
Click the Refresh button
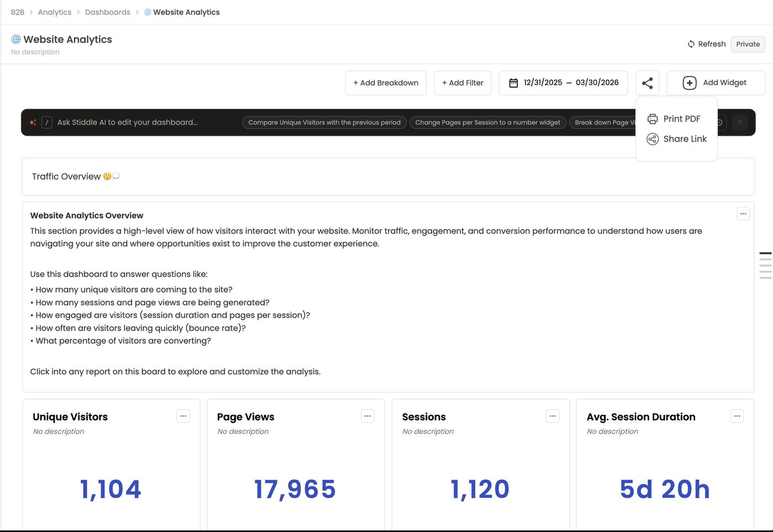pos(706,44)
